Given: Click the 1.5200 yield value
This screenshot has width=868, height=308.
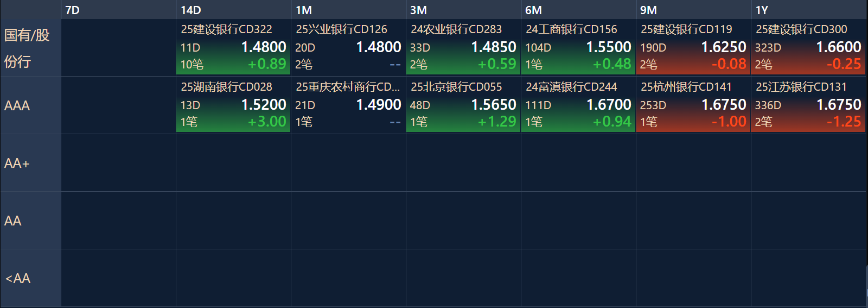Looking at the screenshot, I should pyautogui.click(x=264, y=104).
